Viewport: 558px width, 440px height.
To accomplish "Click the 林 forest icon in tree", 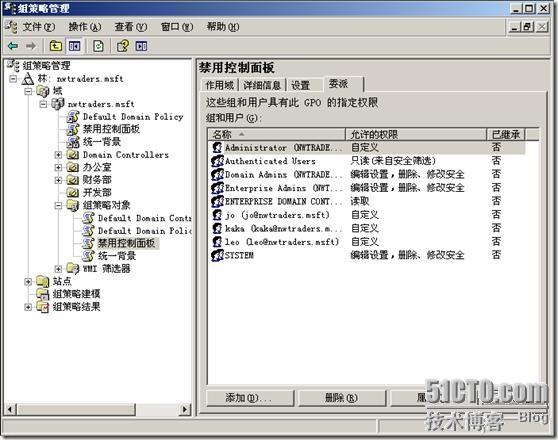I will [x=28, y=79].
